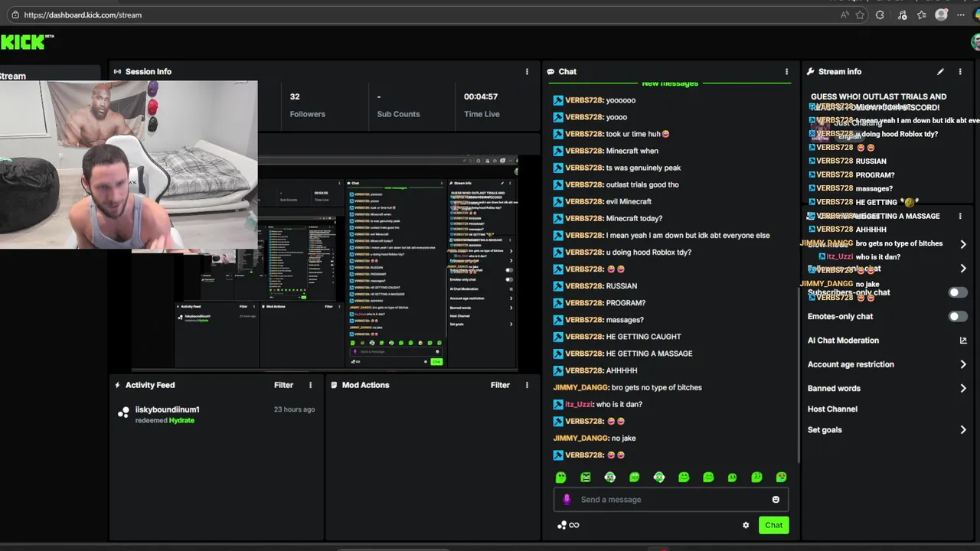The width and height of the screenshot is (980, 551).
Task: Expand Set goals section
Action: [963, 430]
